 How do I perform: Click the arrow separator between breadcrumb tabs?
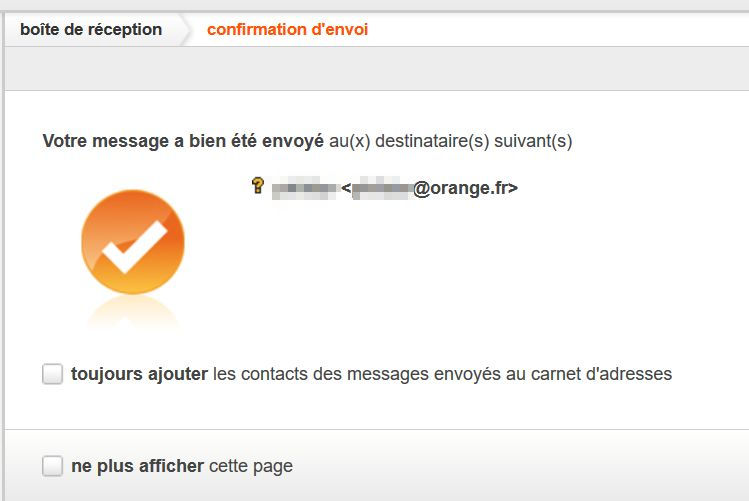pos(184,29)
